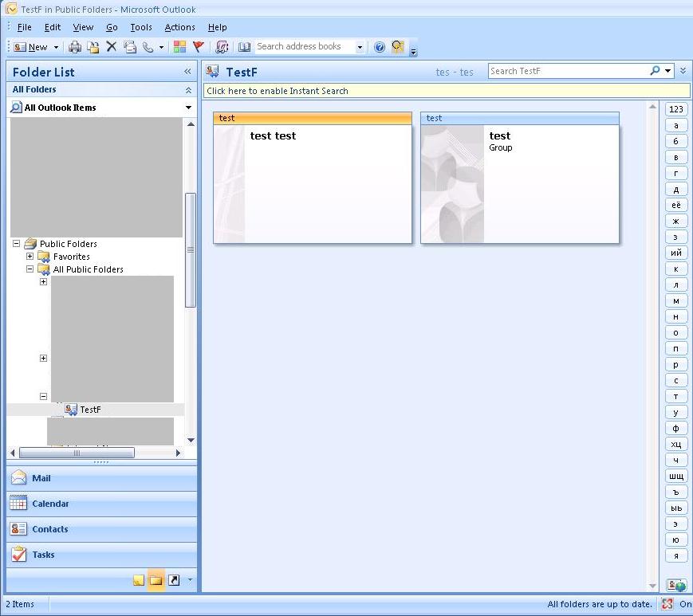Select the 'test' Group contact card
Viewport: 693px width, 616px height.
click(520, 178)
